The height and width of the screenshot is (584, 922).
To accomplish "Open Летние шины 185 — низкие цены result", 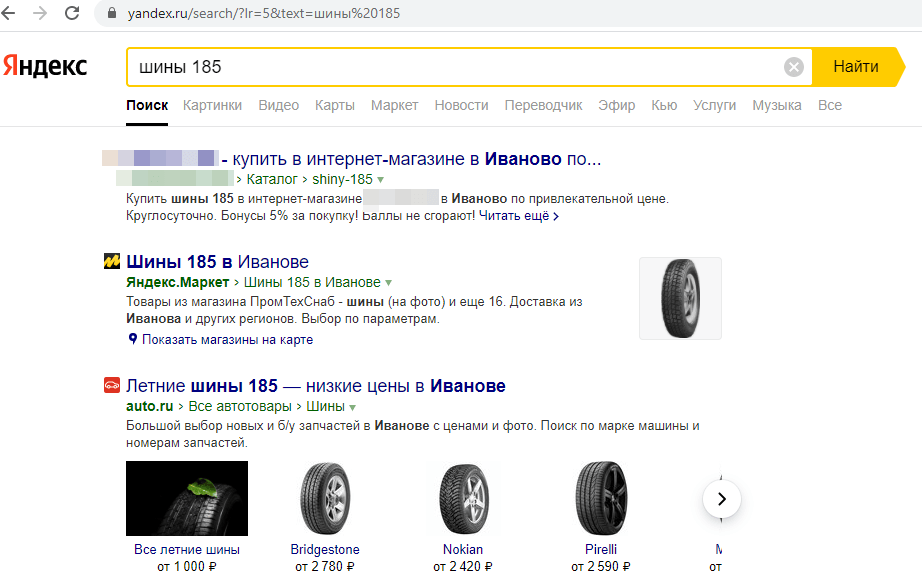I will 316,386.
